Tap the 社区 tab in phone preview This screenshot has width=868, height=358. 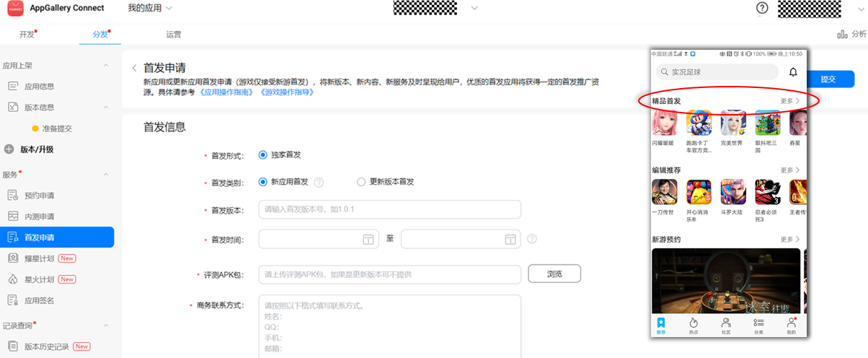click(726, 326)
